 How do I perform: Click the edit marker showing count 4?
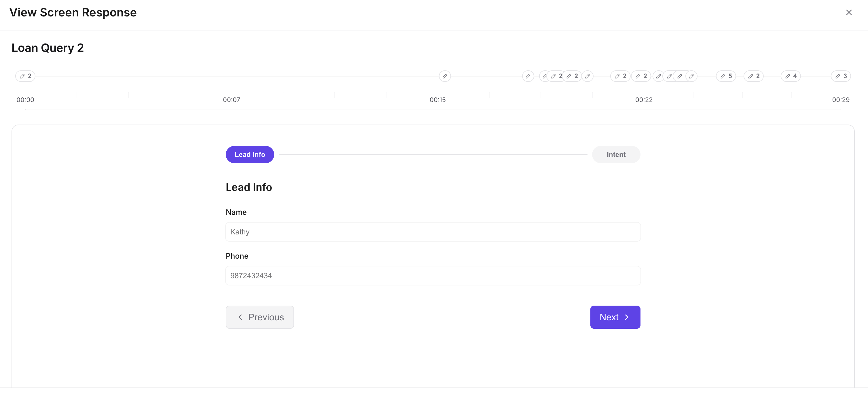(x=791, y=76)
